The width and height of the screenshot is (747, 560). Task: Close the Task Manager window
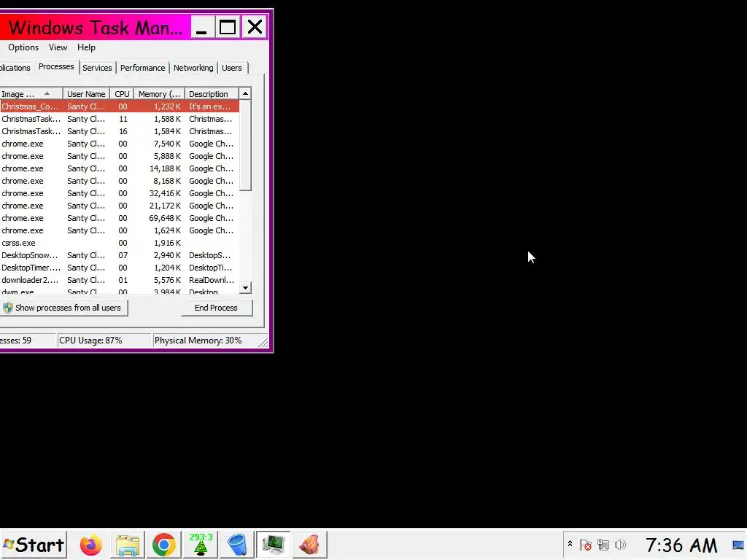point(255,27)
